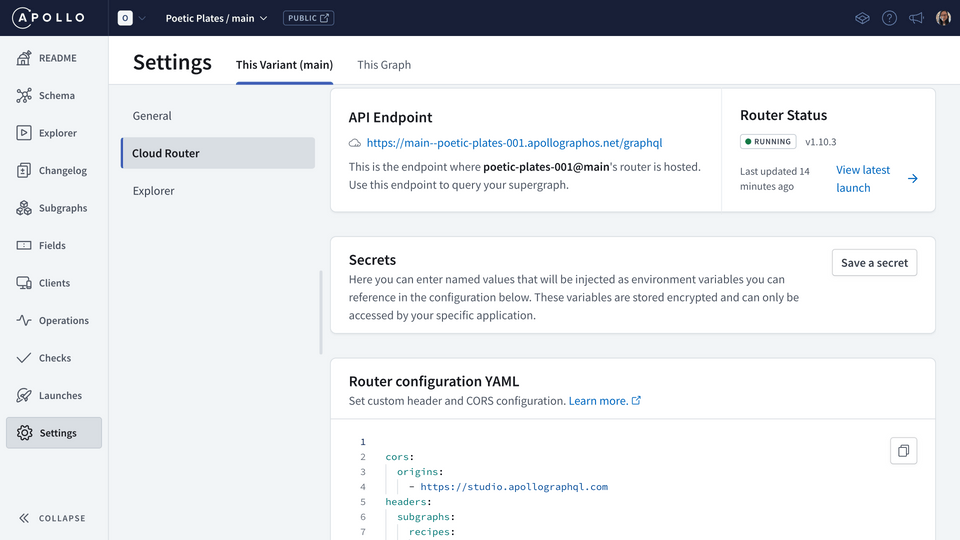Click the Explorer play icon in sidebar
Image resolution: width=960 pixels, height=540 pixels.
pyautogui.click(x=24, y=133)
